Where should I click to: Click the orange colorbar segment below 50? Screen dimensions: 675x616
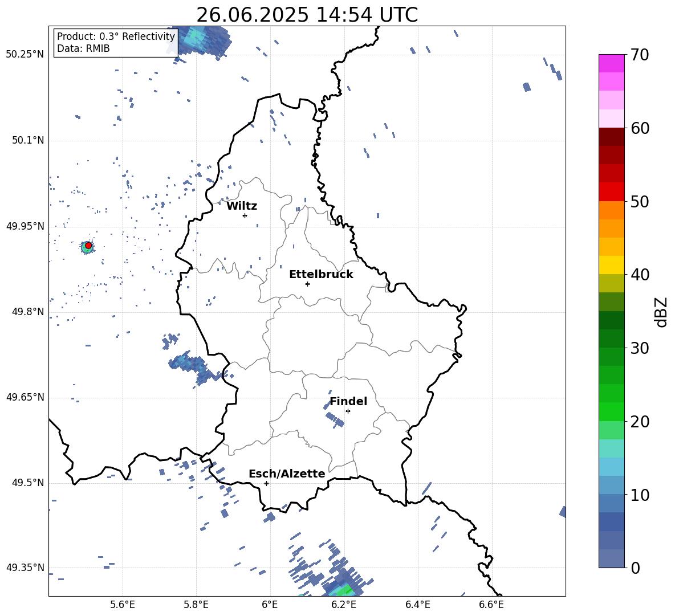611,210
